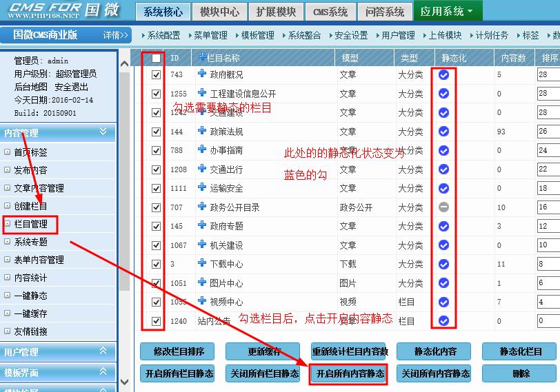Screen dimensions: 560x392
Task: Click the sidebar vertical scrollbar
Action: (125, 207)
